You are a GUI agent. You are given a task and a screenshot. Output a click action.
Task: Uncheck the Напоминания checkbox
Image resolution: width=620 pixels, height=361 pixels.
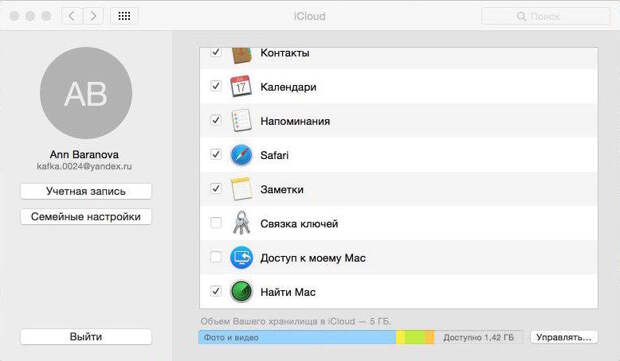coord(216,120)
